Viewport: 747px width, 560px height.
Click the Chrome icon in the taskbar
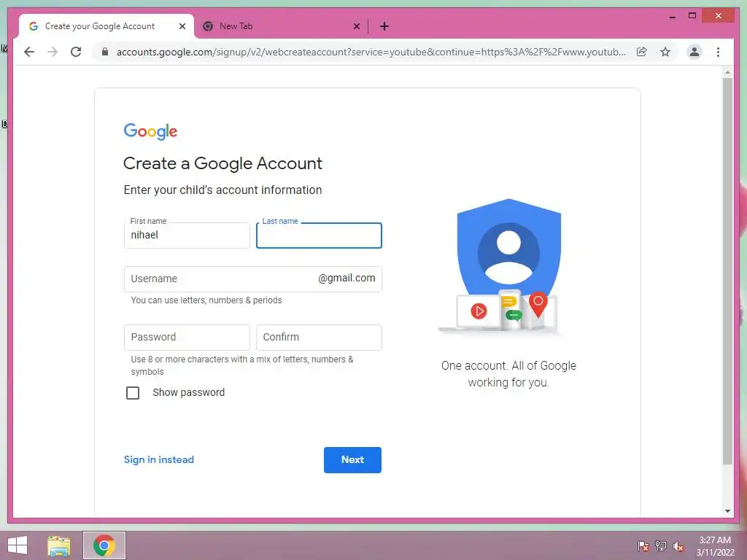pos(104,545)
